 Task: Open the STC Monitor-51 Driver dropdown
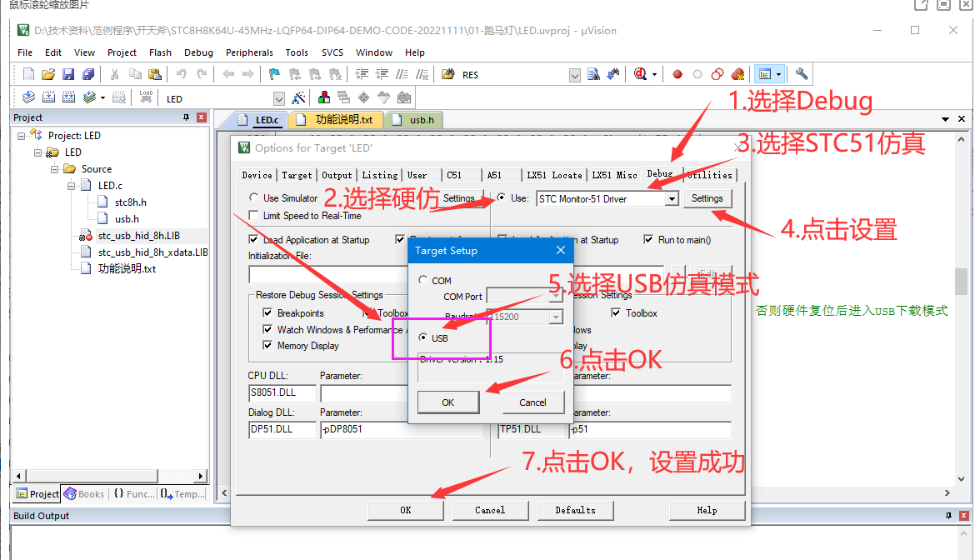(x=672, y=199)
